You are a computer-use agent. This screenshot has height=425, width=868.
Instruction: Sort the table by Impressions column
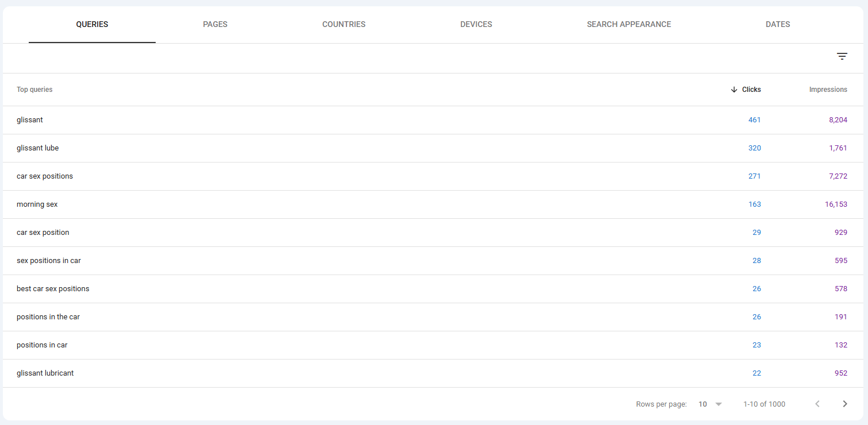pyautogui.click(x=828, y=90)
